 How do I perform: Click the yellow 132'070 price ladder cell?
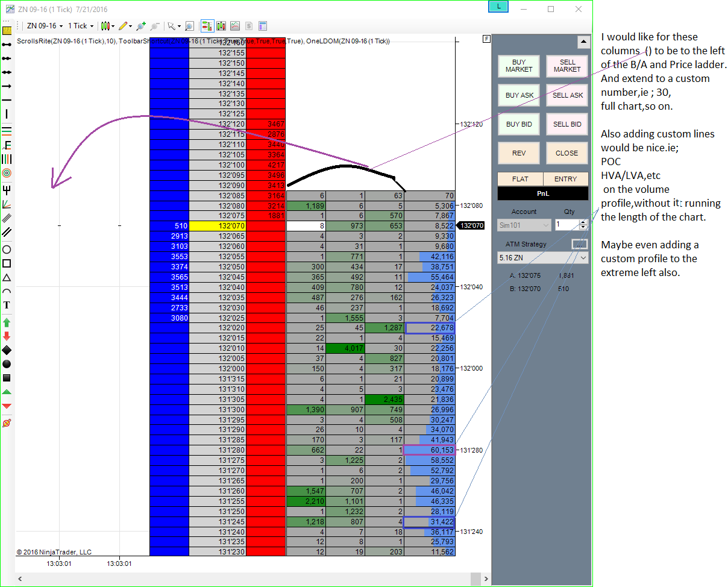[218, 226]
